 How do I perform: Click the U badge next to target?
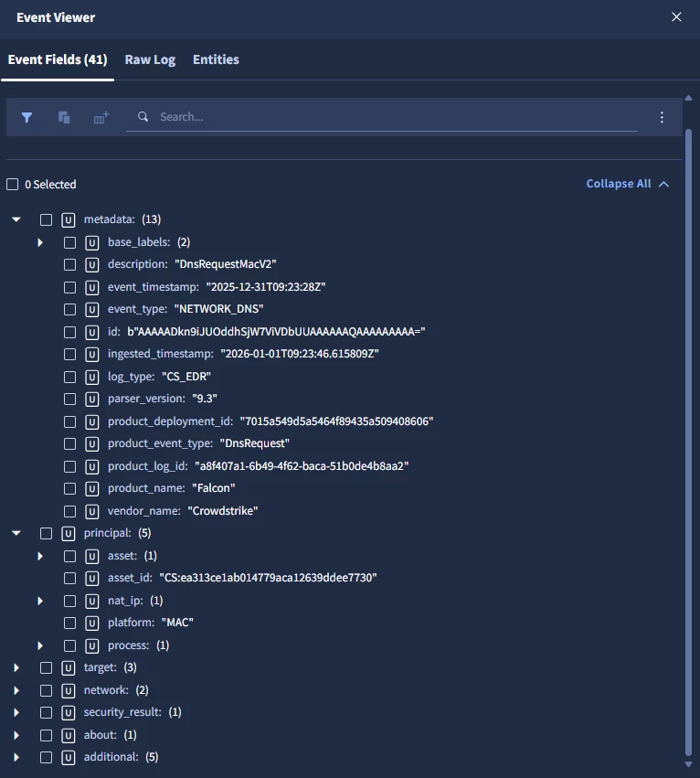[x=69, y=668]
